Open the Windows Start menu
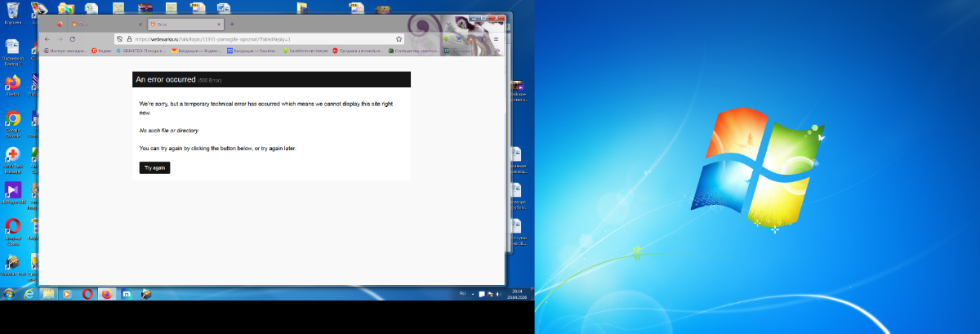The height and width of the screenshot is (334, 980). tap(9, 293)
